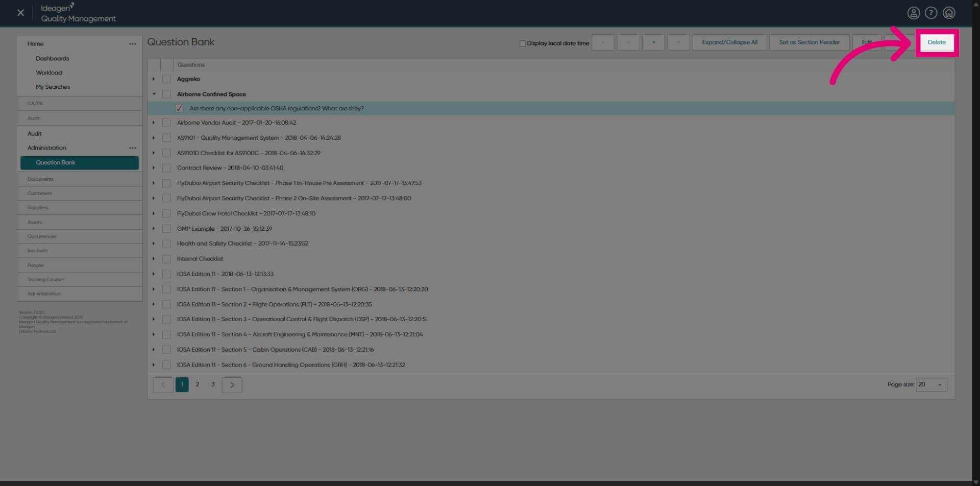Move the selected question down
The width and height of the screenshot is (980, 486).
pos(628,42)
